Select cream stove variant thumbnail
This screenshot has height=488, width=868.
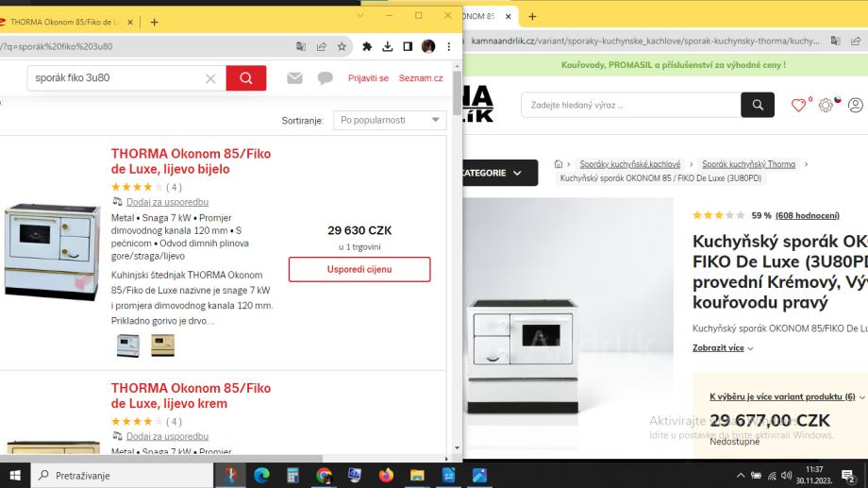point(162,345)
